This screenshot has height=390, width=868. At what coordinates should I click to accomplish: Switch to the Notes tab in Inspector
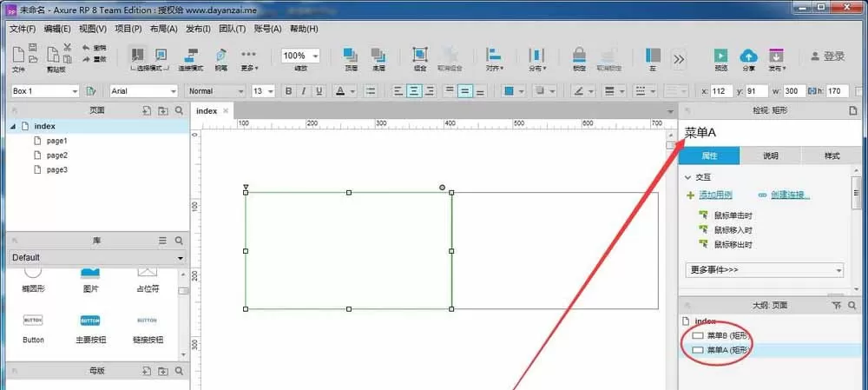771,155
